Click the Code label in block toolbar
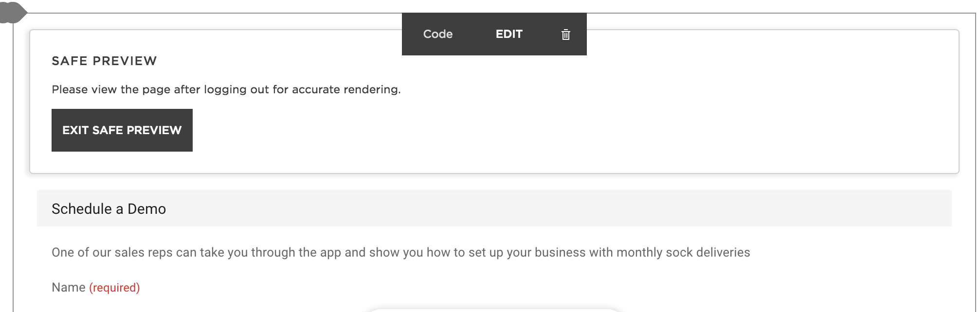The width and height of the screenshot is (980, 312). pyautogui.click(x=437, y=34)
